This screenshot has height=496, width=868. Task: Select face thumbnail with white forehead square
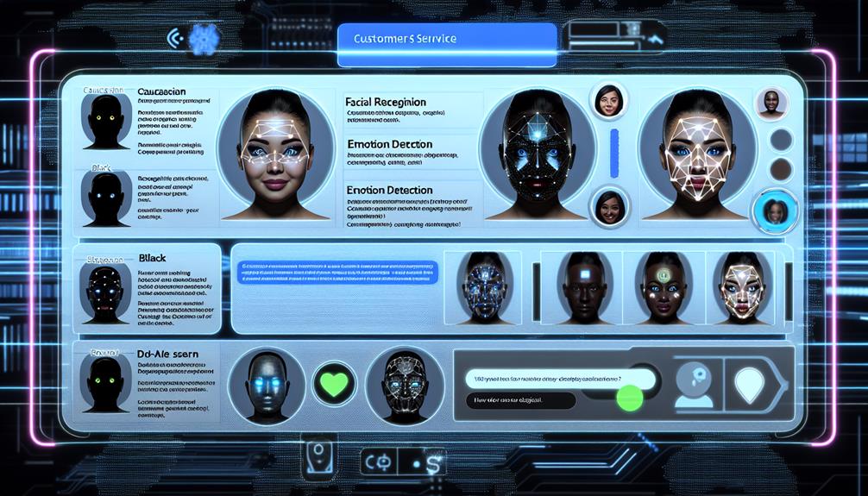(x=585, y=288)
